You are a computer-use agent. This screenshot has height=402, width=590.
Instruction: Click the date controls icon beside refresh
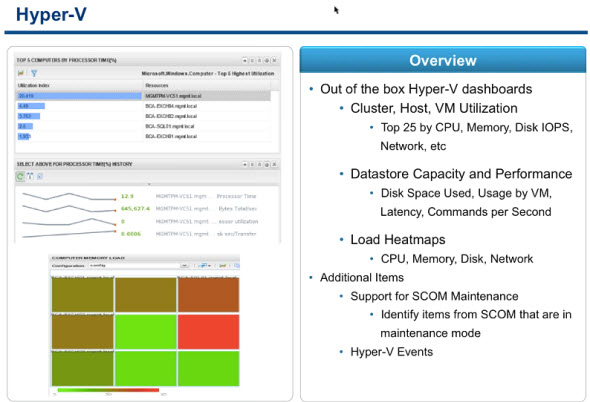pyautogui.click(x=30, y=176)
